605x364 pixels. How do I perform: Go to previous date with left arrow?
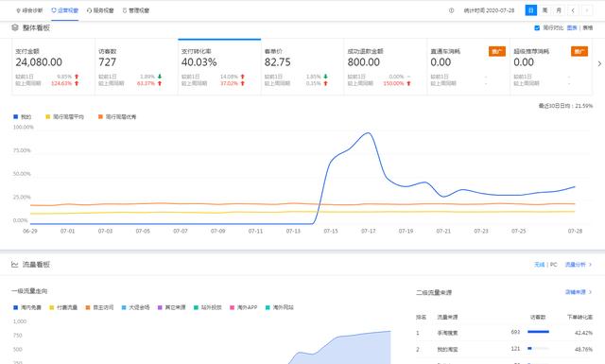573,10
